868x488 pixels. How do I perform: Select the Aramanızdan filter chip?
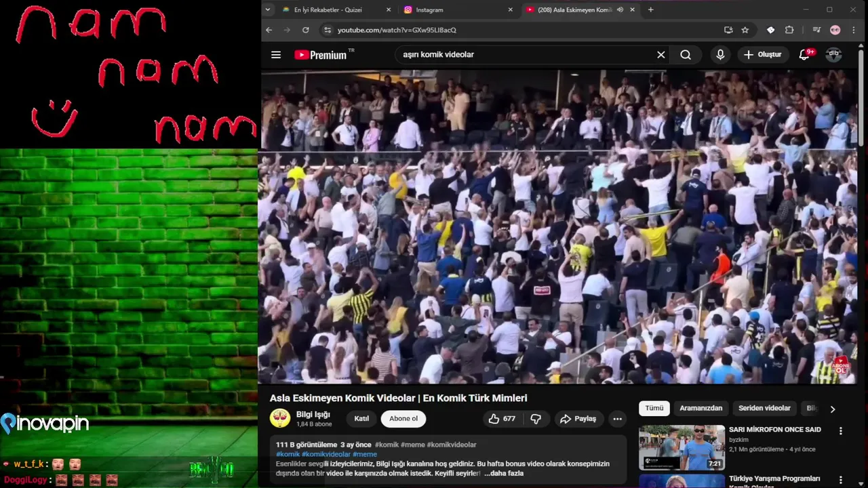[x=701, y=408]
